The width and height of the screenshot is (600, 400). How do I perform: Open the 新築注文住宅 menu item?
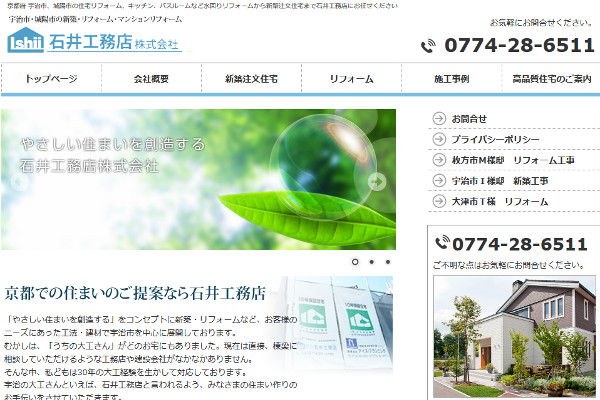tap(251, 78)
